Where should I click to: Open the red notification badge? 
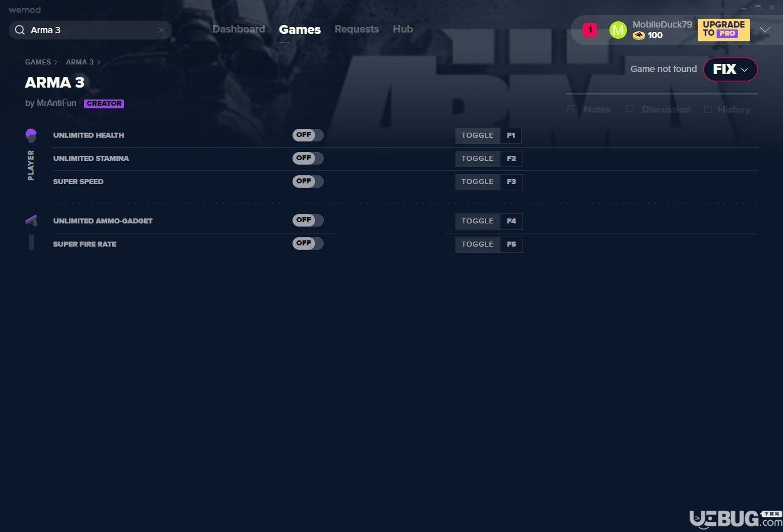[589, 29]
